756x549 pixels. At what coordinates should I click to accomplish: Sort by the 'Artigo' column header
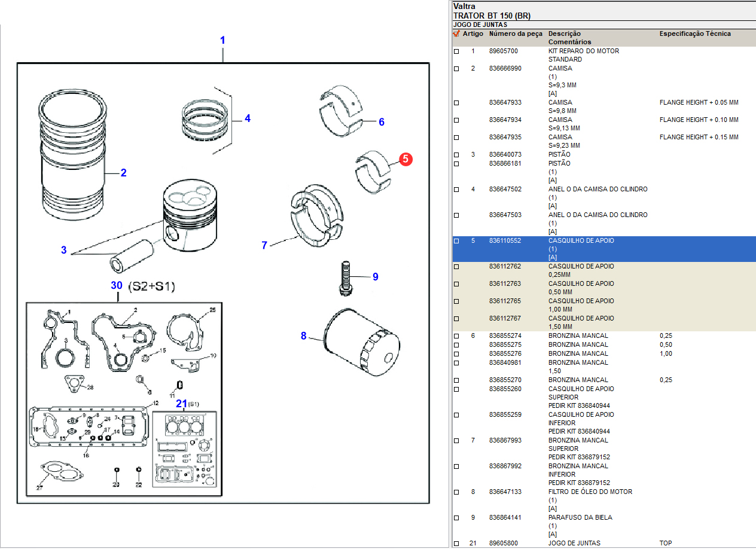[472, 34]
